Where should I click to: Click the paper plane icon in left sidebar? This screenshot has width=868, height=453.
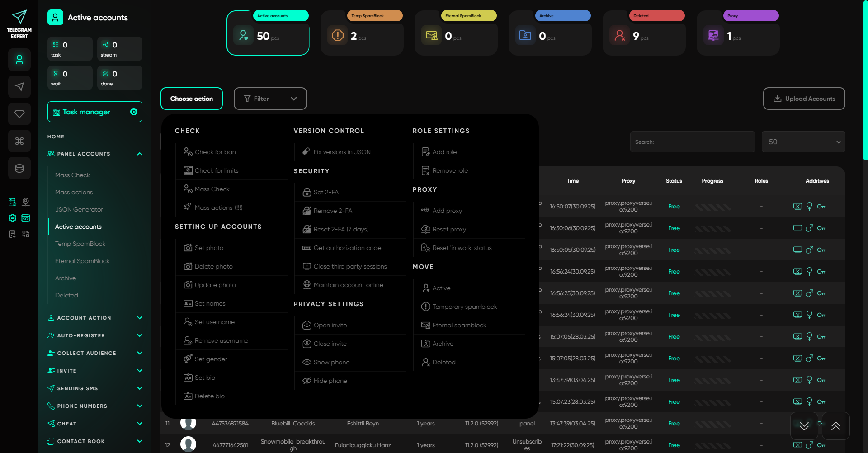(x=19, y=87)
